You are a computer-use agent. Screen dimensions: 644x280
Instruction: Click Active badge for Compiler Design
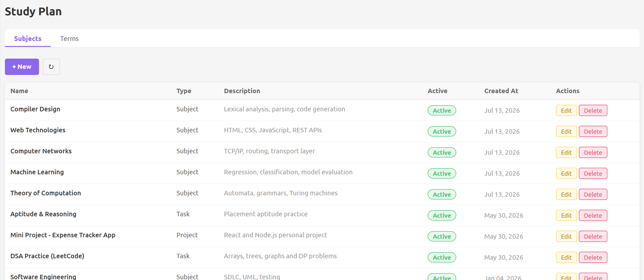(x=442, y=111)
